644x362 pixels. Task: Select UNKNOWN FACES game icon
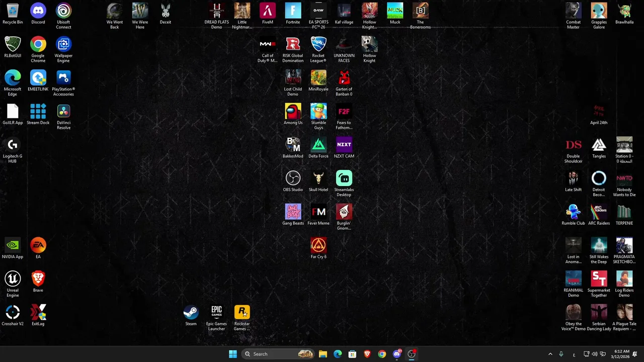pyautogui.click(x=344, y=49)
